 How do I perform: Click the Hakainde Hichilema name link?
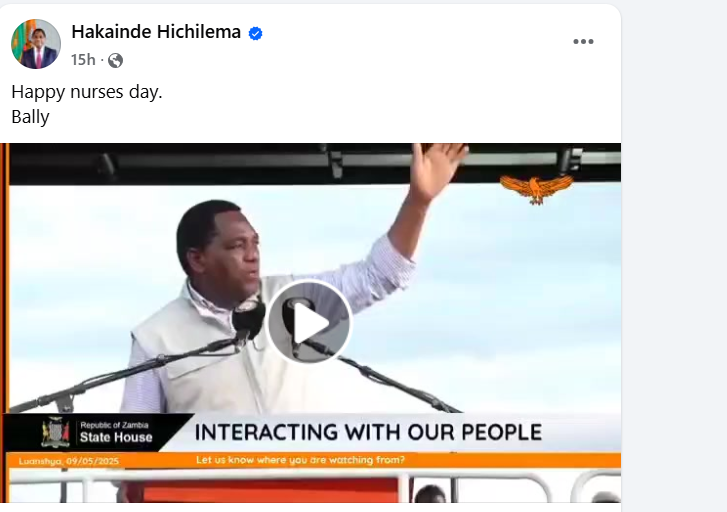[x=156, y=32]
